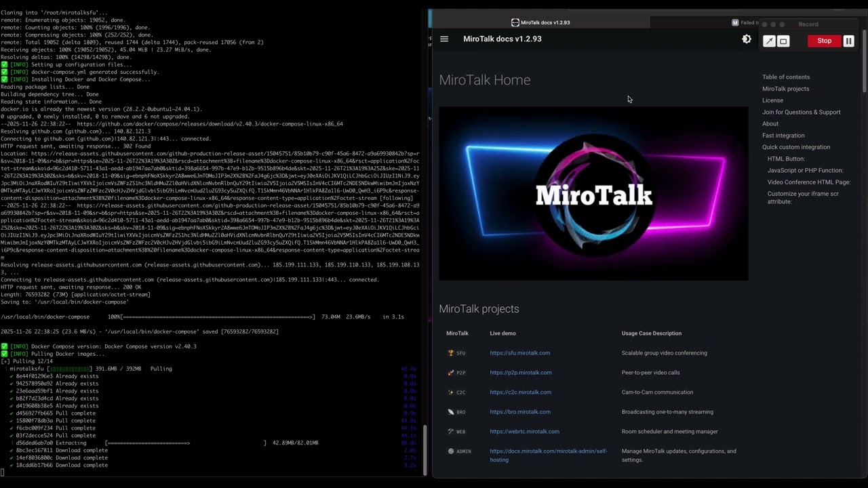Open the mirotalk-admin self-hosting docs link
This screenshot has height=488, width=868.
tap(549, 455)
